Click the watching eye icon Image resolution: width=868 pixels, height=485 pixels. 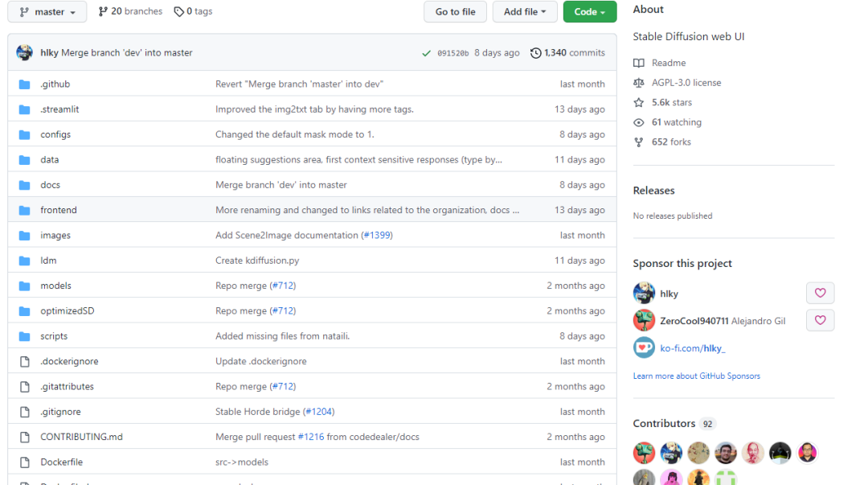[639, 122]
